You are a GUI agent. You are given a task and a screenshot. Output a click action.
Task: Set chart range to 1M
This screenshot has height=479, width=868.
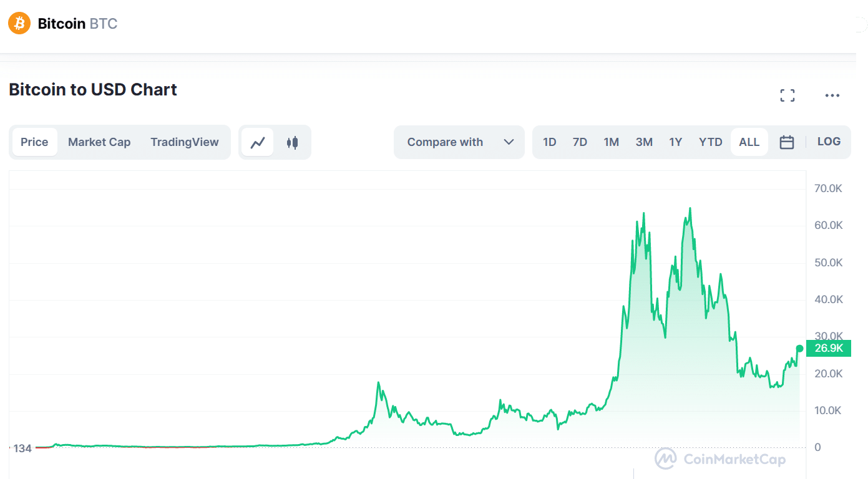[x=611, y=142]
